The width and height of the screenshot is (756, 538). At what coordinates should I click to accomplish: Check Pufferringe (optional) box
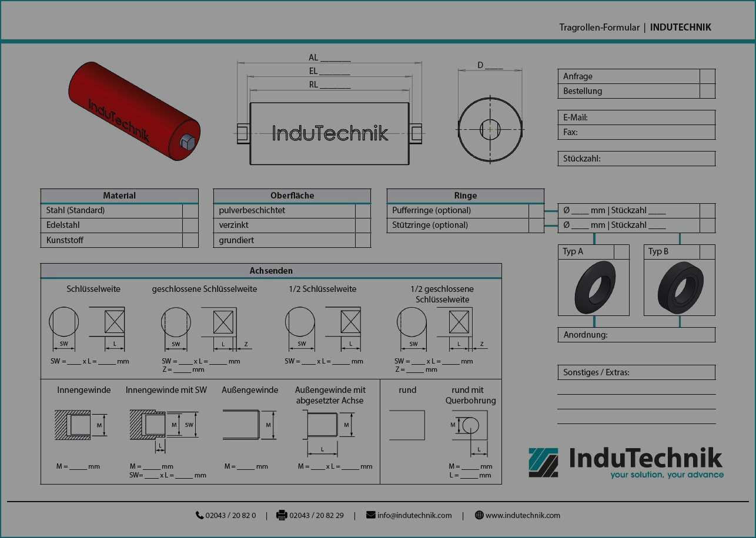tap(536, 211)
